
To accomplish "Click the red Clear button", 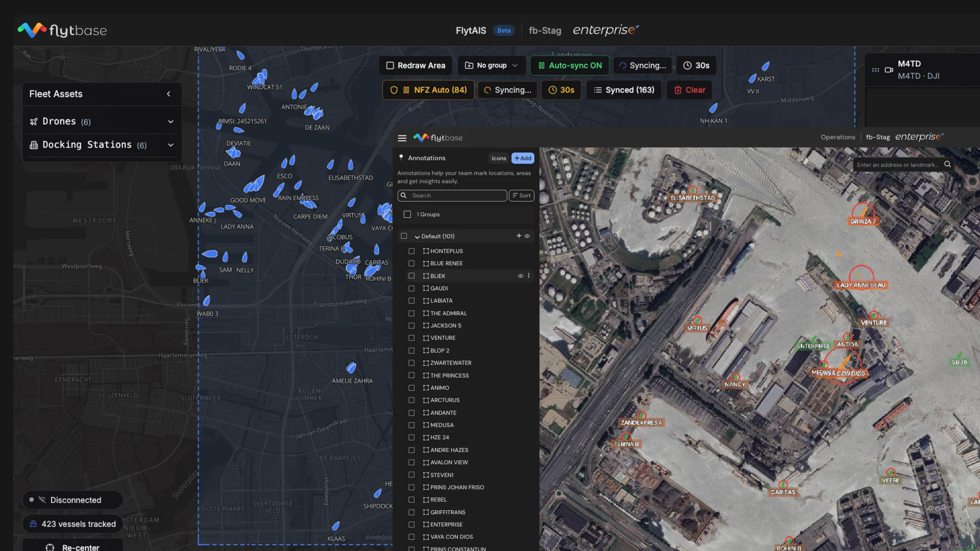I will (x=689, y=90).
